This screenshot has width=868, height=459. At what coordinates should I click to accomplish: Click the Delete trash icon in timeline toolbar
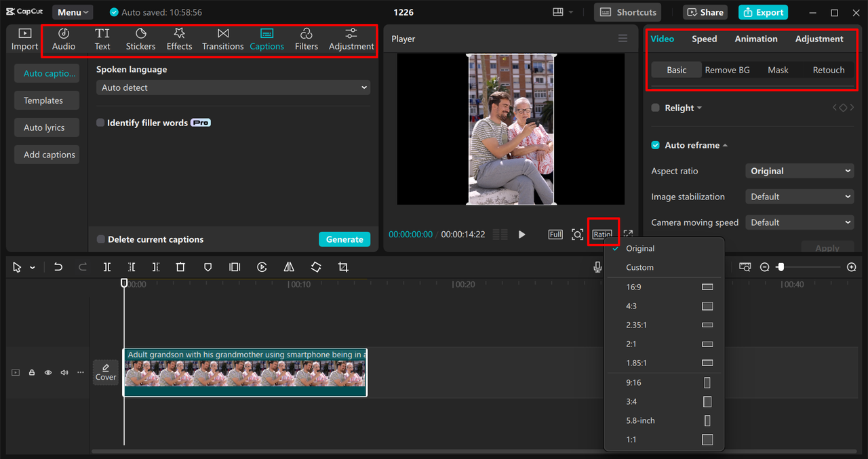(180, 267)
